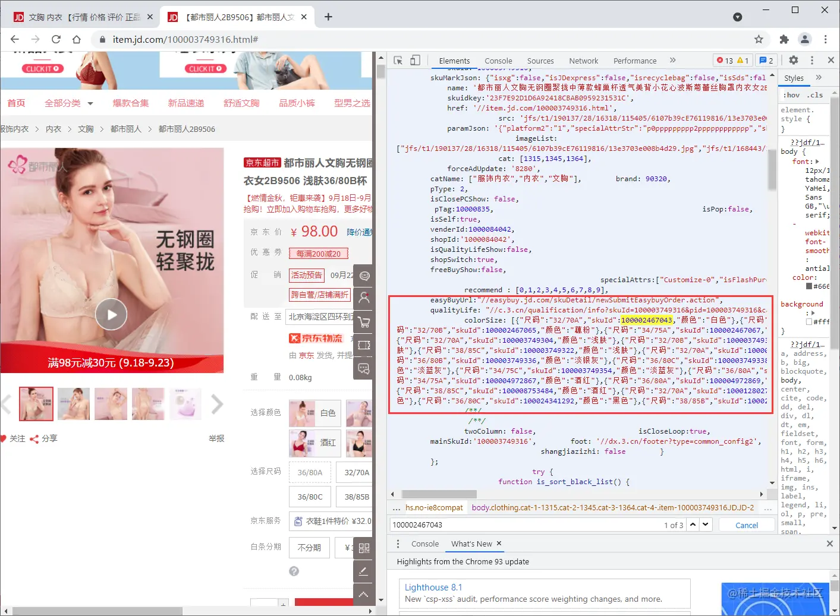840x616 pixels.
Task: Close the bottom drawer panel
Action: point(830,544)
